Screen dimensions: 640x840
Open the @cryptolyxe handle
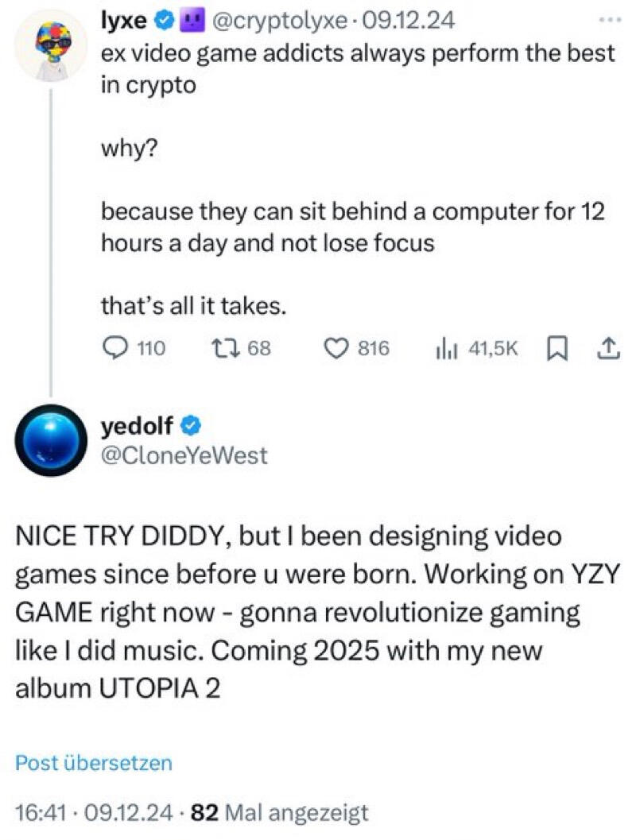coord(281,21)
